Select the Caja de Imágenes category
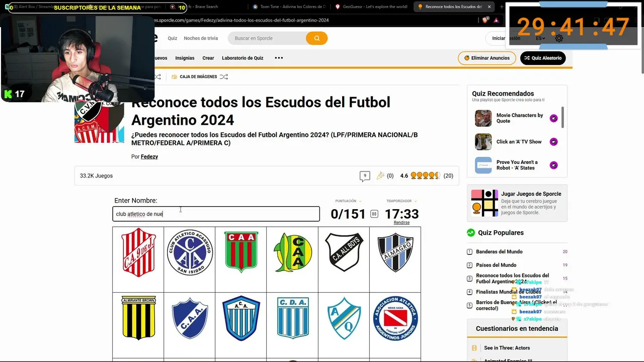Viewport: 644px width, 362px height. (198, 77)
